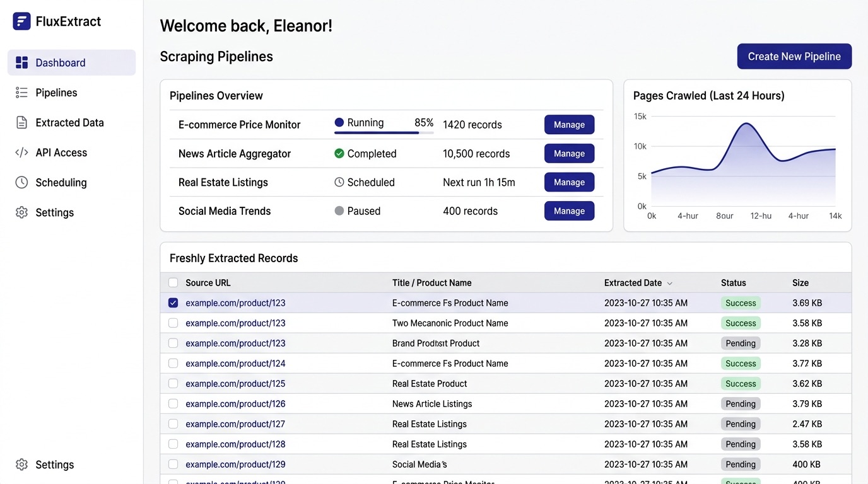Select checkbox for example.com/product/128 row
Image resolution: width=868 pixels, height=484 pixels.
pos(173,444)
